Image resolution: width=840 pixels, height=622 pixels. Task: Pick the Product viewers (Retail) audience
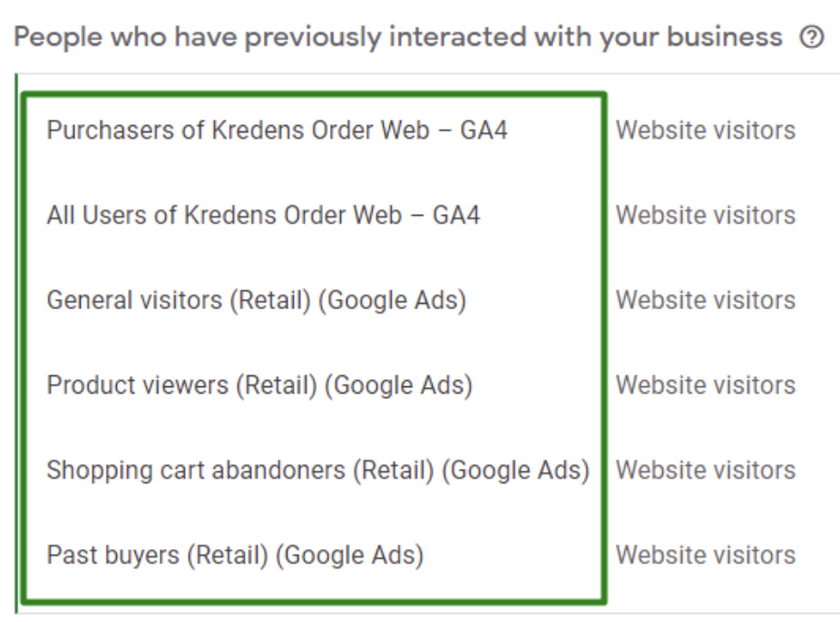click(x=259, y=385)
